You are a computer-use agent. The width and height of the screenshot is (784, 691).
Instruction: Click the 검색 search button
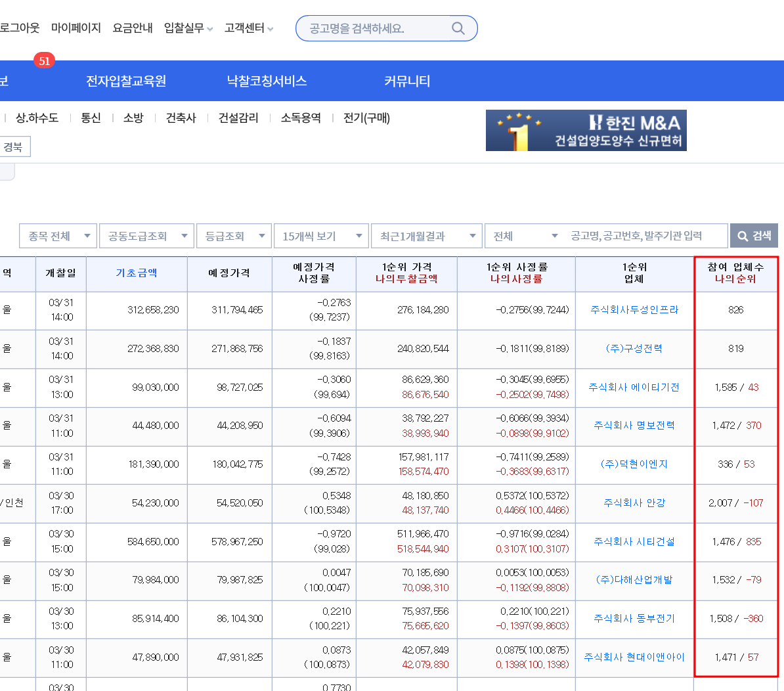[x=754, y=236]
